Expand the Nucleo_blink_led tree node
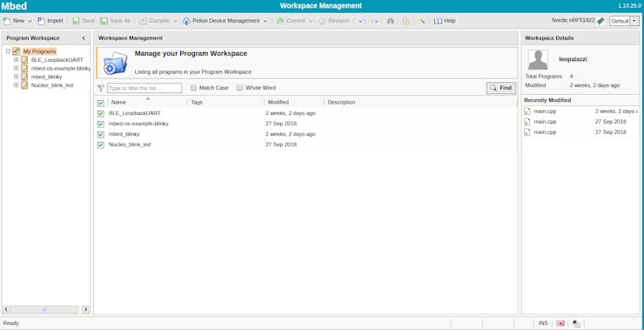Image resolution: width=644 pixels, height=330 pixels. point(17,85)
